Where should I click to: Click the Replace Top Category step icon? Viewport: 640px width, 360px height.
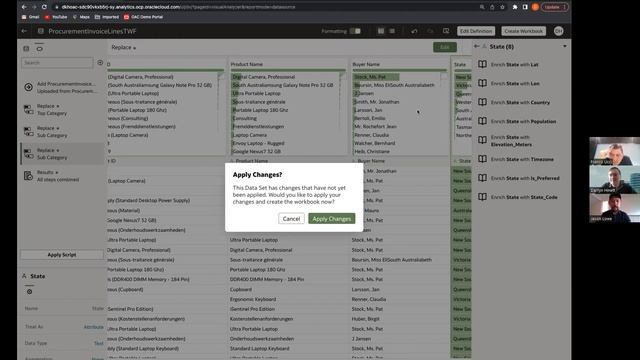28,109
